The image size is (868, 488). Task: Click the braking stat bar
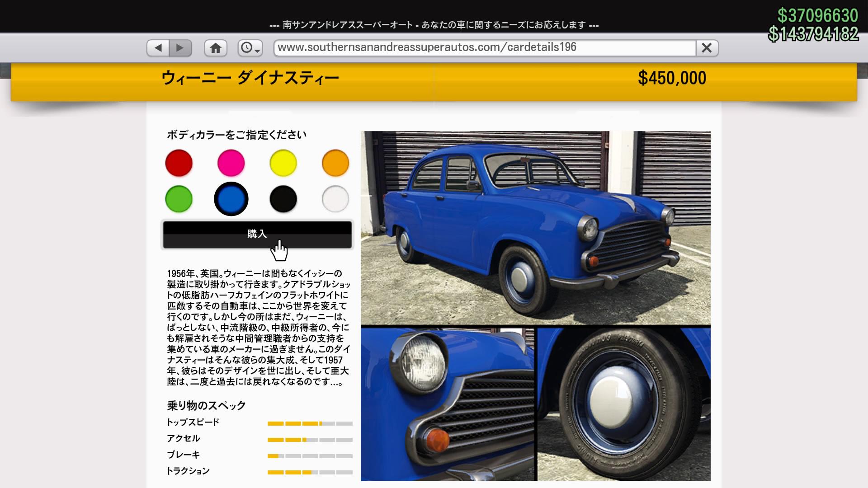click(310, 456)
